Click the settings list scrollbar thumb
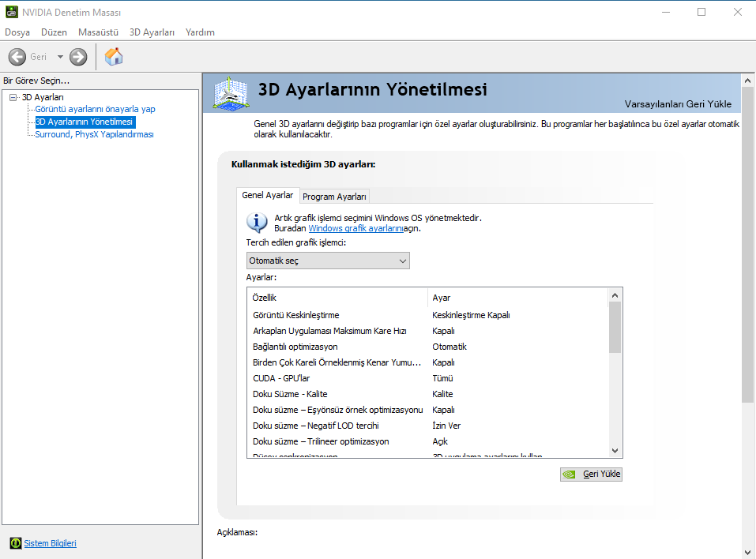The width and height of the screenshot is (756, 559). pyautogui.click(x=615, y=327)
